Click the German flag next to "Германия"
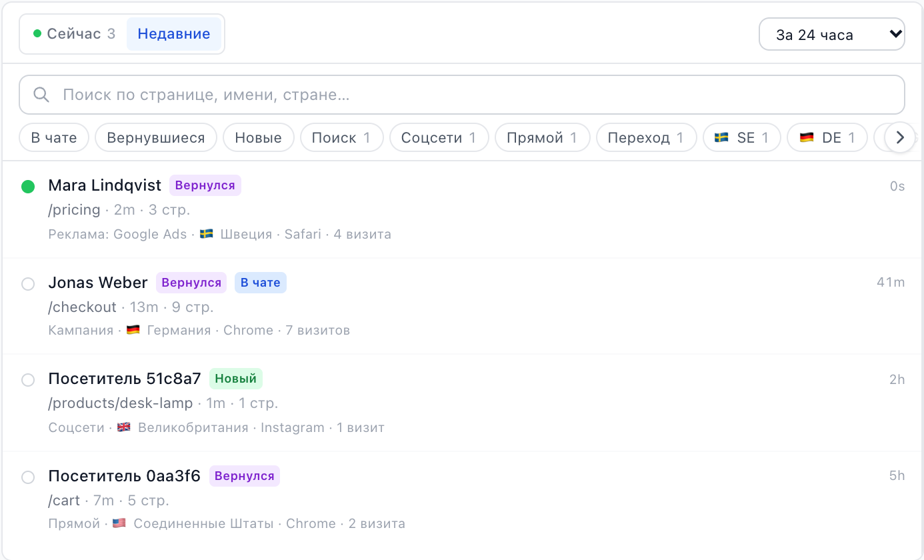This screenshot has width=924, height=560. tap(133, 330)
